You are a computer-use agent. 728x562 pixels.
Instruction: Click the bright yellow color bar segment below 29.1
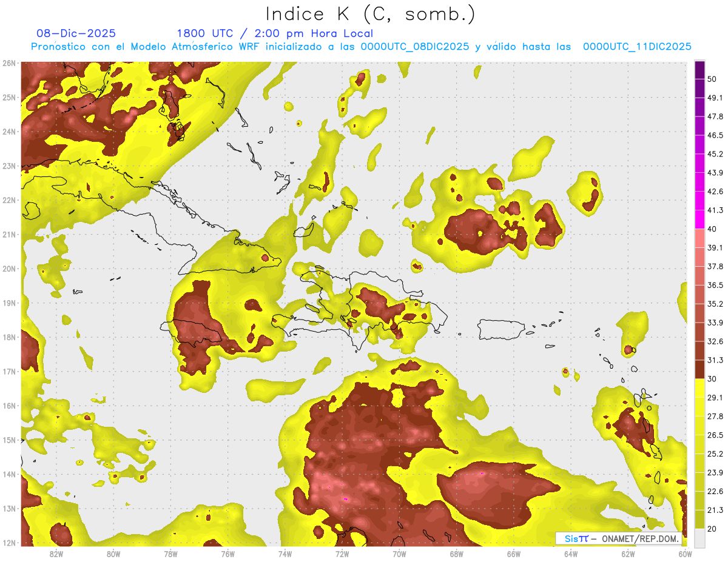coord(699,407)
